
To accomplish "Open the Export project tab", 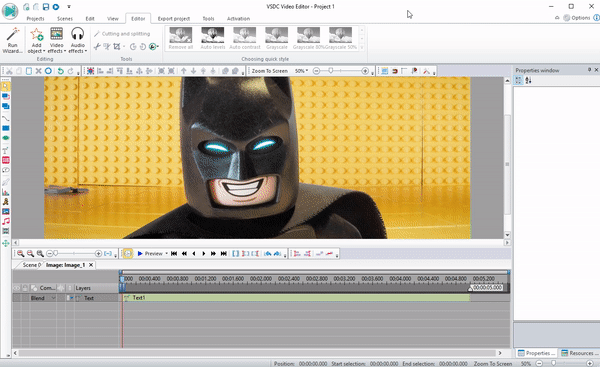I will coord(174,18).
